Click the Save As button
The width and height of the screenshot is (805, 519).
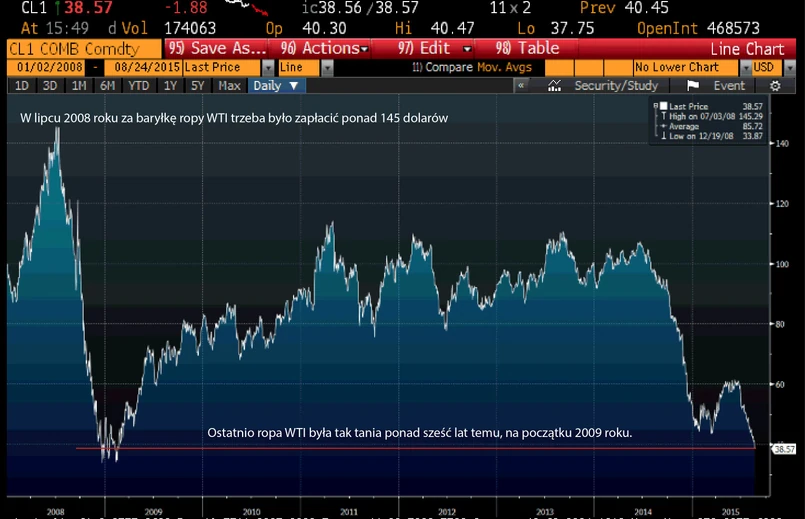coord(217,48)
